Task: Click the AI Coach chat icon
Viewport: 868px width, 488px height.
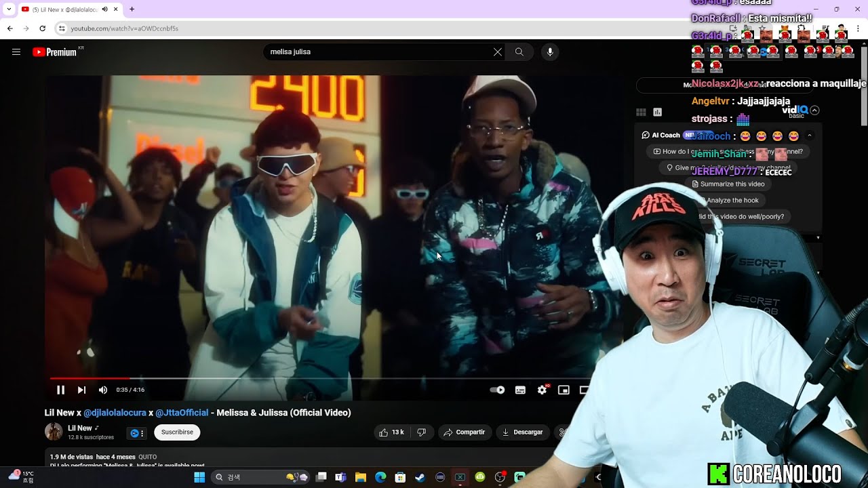Action: pyautogui.click(x=646, y=136)
